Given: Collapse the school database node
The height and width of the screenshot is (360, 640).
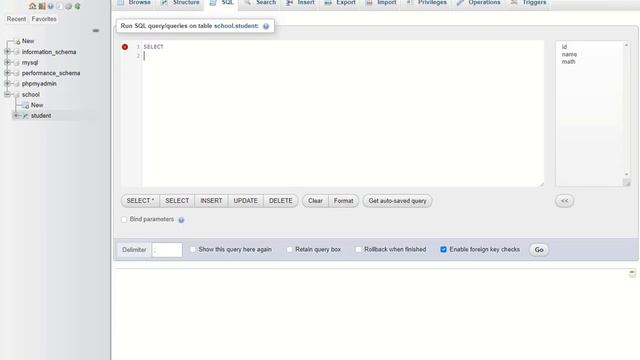Looking at the screenshot, I should (7, 94).
